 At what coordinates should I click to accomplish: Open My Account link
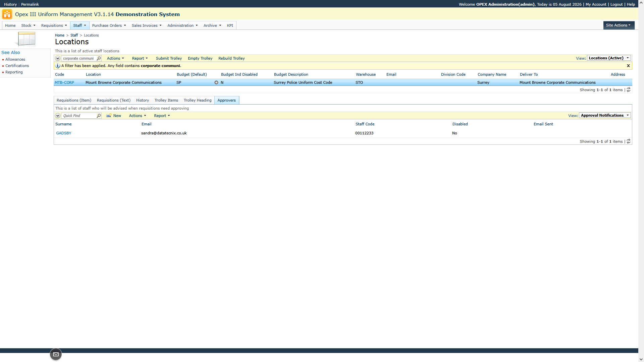click(596, 4)
